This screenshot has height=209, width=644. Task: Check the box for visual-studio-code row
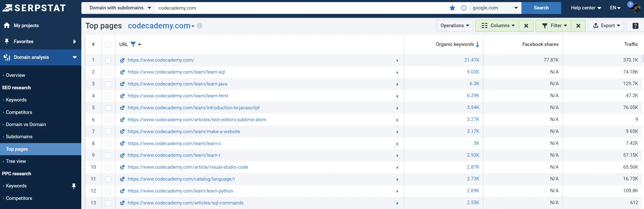tap(108, 167)
